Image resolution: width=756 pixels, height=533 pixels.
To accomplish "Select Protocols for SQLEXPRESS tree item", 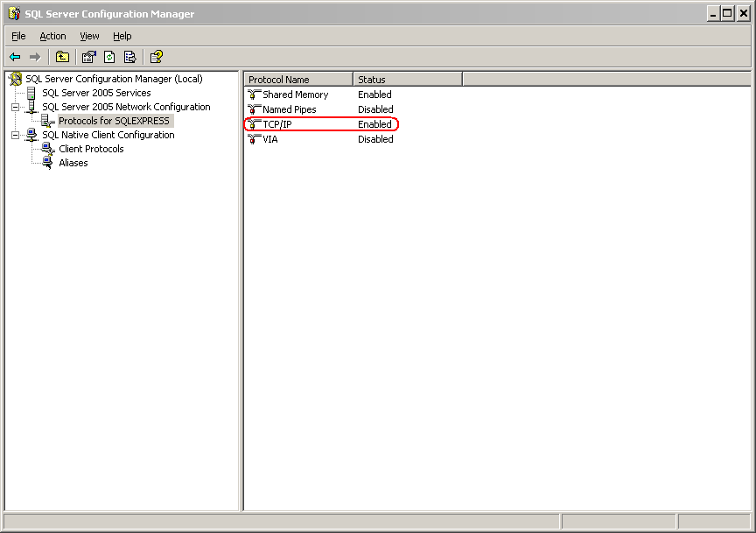I will click(115, 121).
